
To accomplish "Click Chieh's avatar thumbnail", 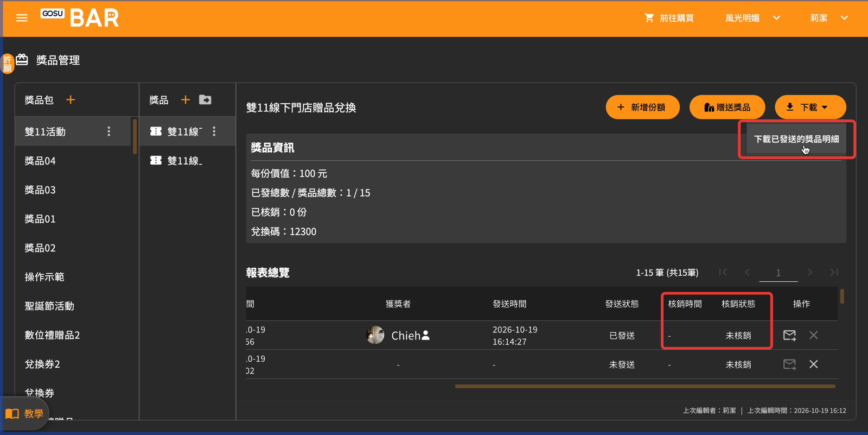I will [375, 335].
